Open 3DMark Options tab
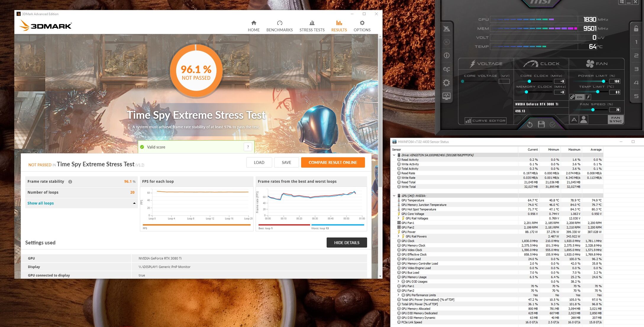This screenshot has width=644, height=327. (362, 26)
